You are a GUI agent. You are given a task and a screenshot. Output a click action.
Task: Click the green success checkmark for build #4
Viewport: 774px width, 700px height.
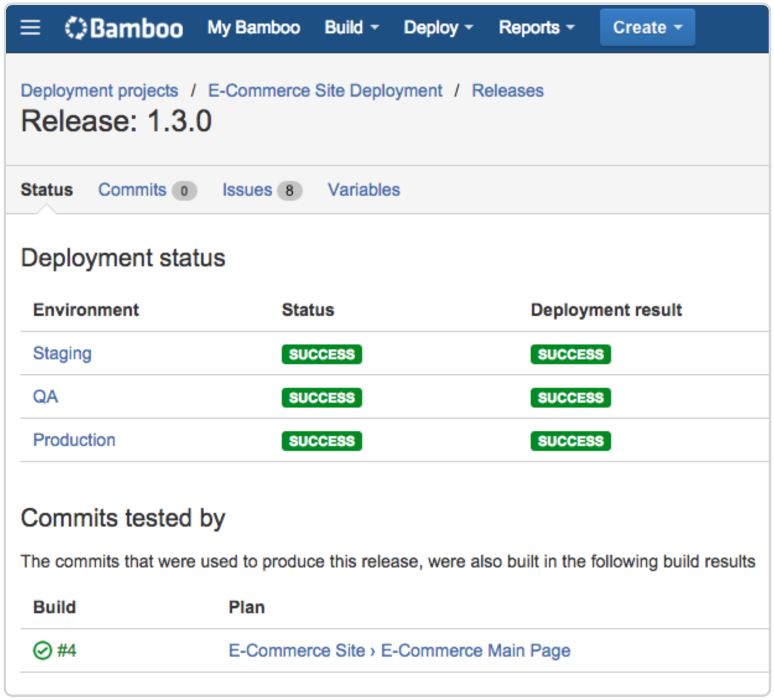click(x=42, y=650)
